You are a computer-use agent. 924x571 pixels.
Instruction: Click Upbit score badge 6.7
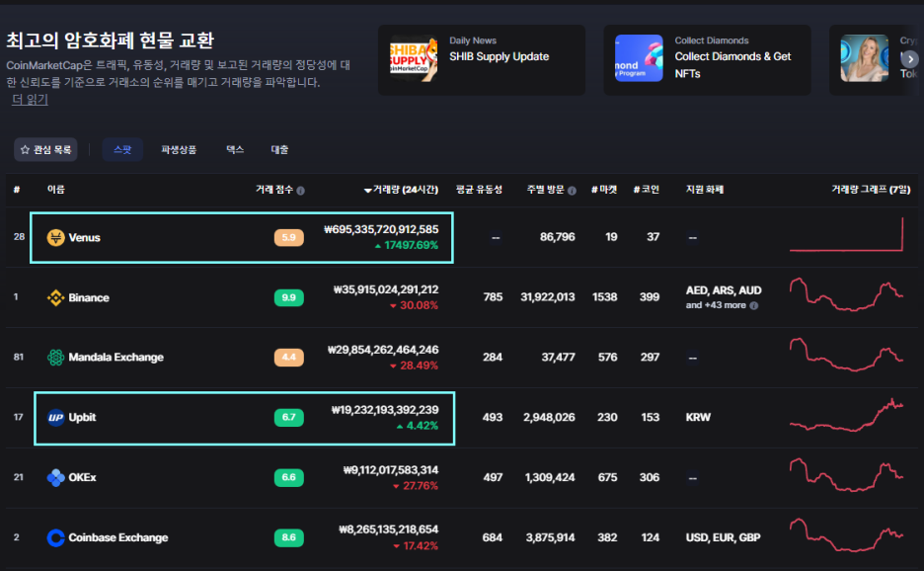pos(288,418)
